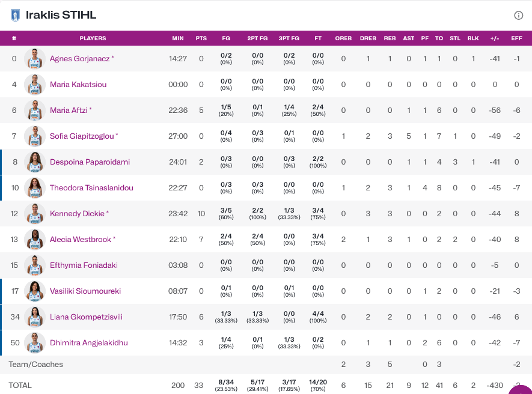
Task: Click the Iraklis STIHL team name heading
Action: pos(61,15)
